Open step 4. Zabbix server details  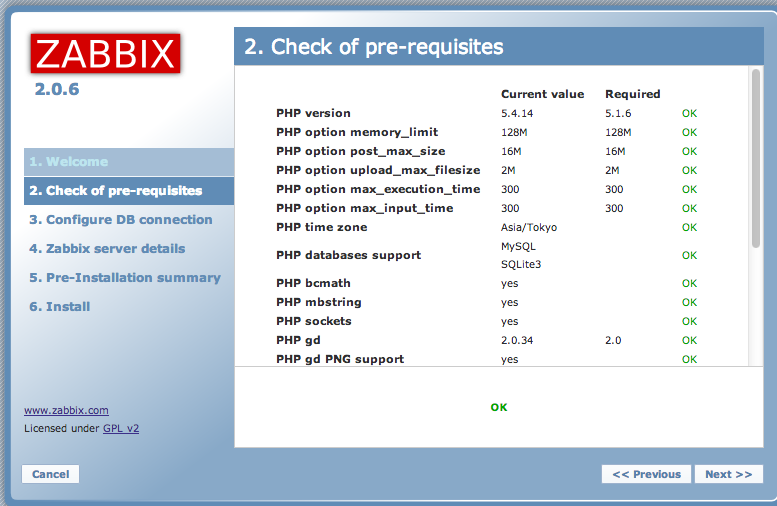[107, 248]
